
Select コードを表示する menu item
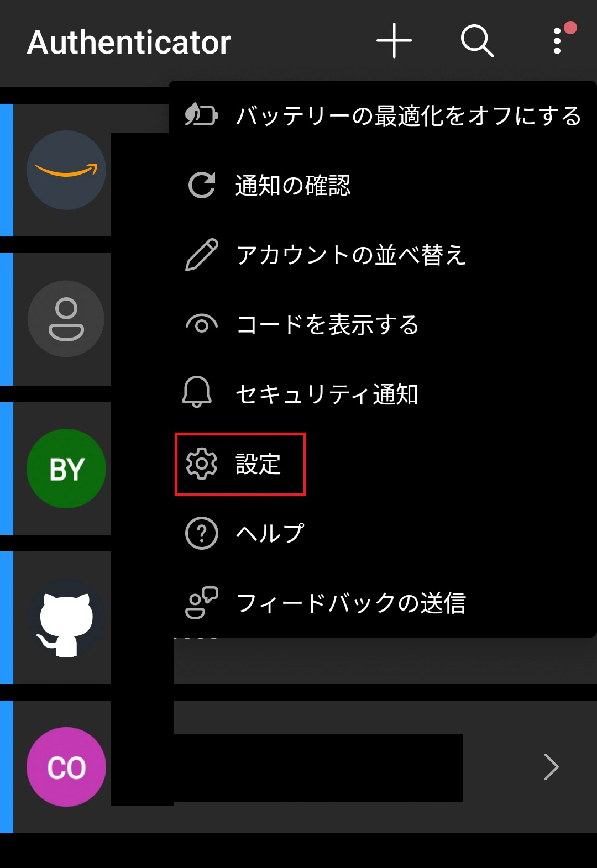coord(383,324)
